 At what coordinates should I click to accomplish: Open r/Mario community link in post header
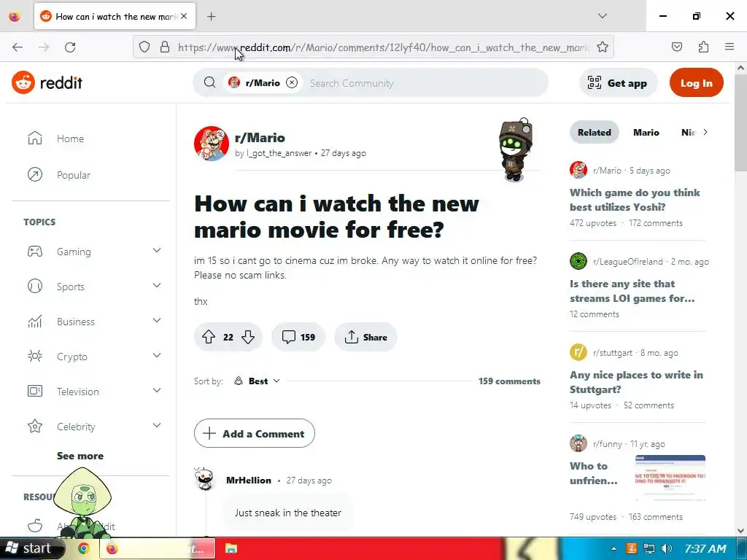(260, 138)
